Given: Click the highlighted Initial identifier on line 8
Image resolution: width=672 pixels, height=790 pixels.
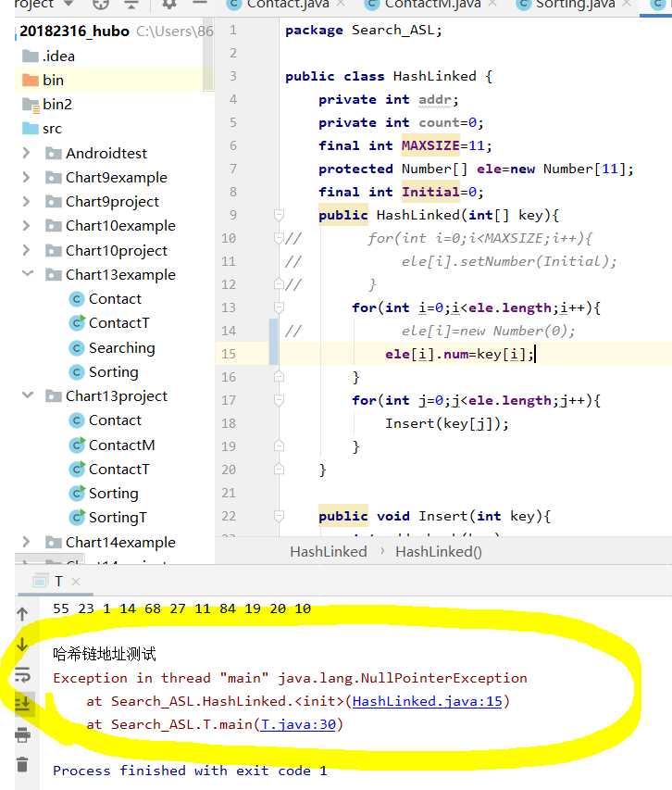Looking at the screenshot, I should [x=430, y=192].
